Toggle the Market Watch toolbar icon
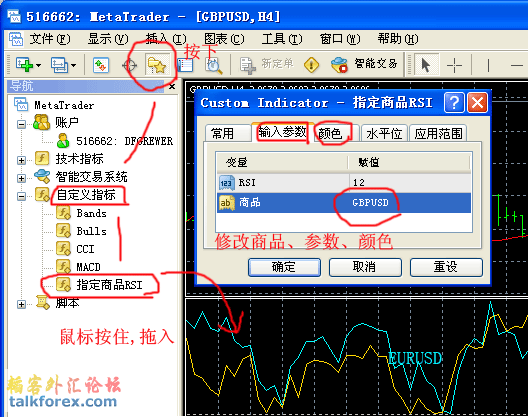Screen dimensions: 528x417 pyautogui.click(x=101, y=65)
